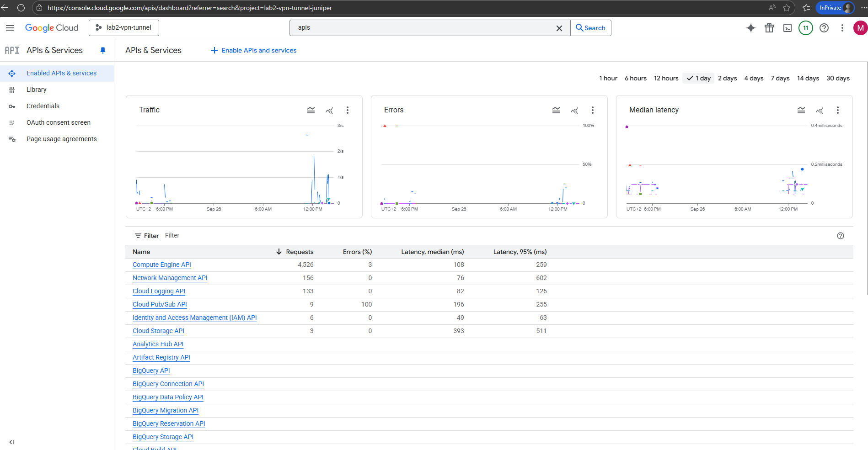This screenshot has height=450, width=868.
Task: Select 12 hours time range
Action: click(666, 78)
